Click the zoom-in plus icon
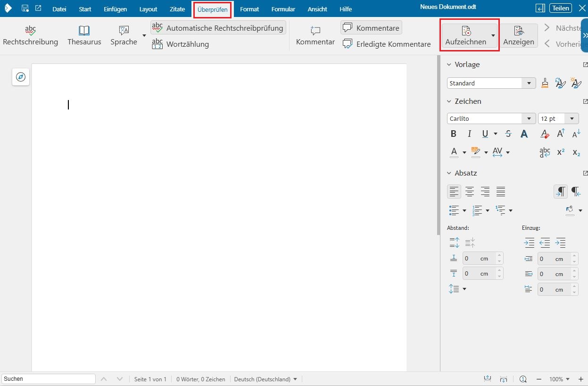This screenshot has width=588, height=386. (580, 379)
